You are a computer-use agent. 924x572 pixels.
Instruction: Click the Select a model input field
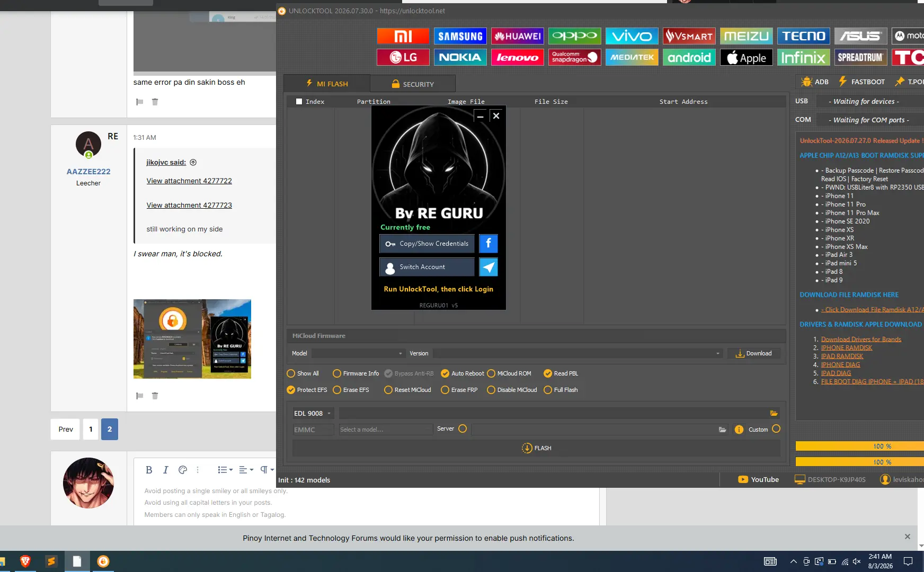click(x=386, y=430)
